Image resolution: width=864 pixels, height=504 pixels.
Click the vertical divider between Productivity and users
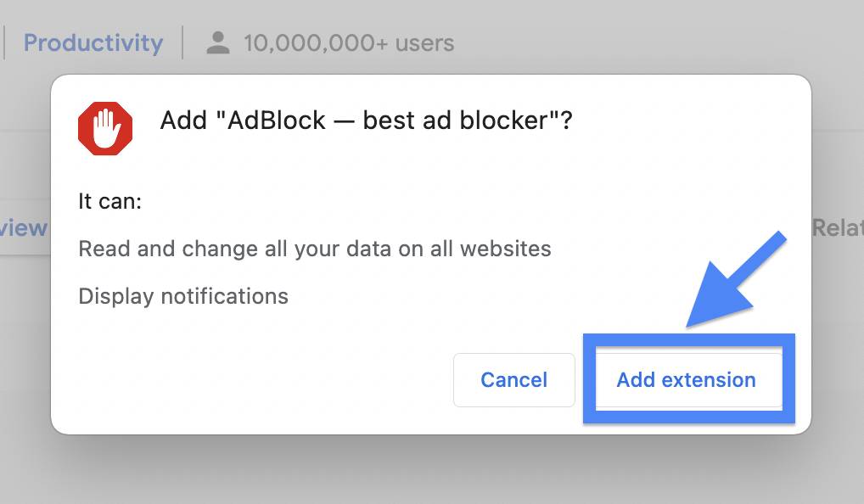tap(182, 42)
